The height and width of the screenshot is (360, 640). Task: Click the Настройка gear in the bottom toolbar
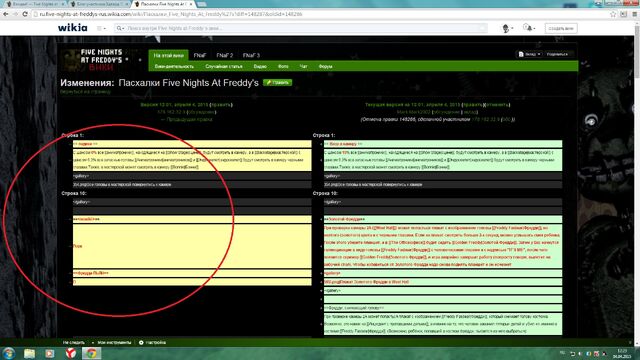tap(152, 342)
